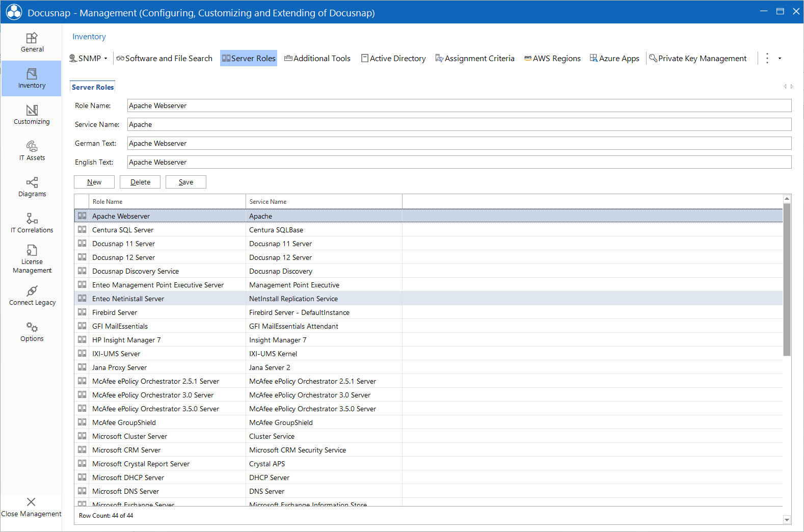
Task: Select Enteo Netinstall Server row
Action: [428, 299]
